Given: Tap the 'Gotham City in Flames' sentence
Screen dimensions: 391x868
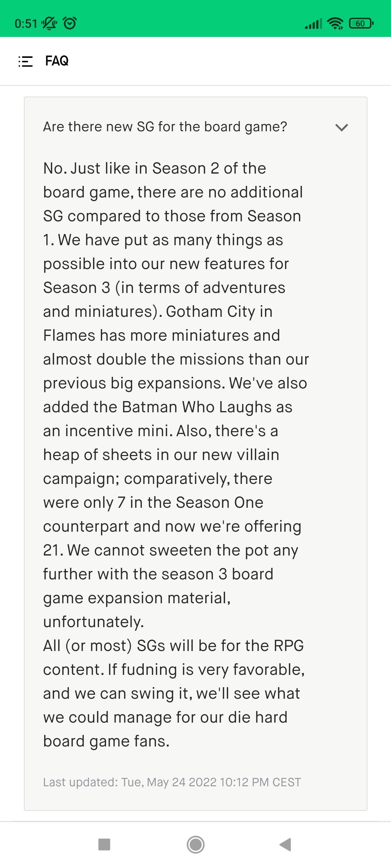Looking at the screenshot, I should click(x=176, y=347).
